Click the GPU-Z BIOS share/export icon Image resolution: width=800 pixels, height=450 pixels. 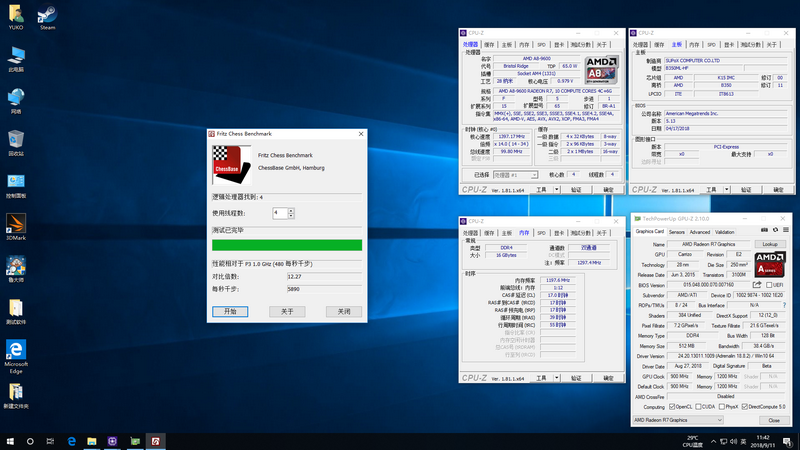[x=757, y=285]
